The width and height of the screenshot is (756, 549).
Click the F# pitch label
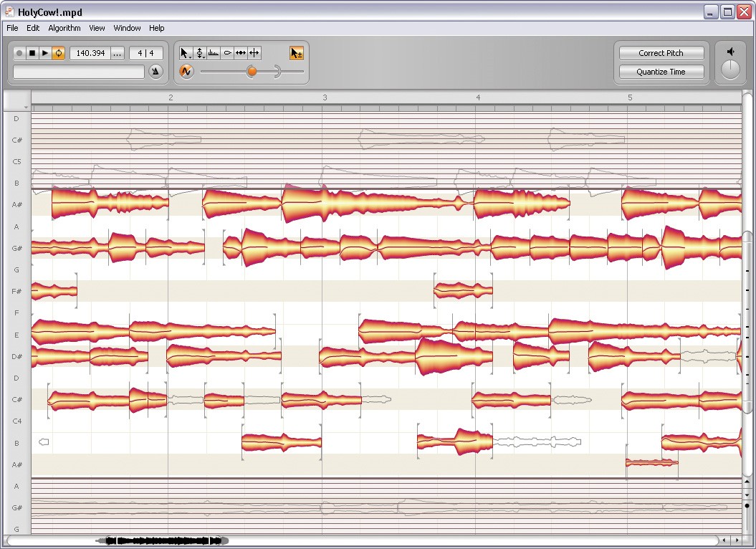coord(17,292)
